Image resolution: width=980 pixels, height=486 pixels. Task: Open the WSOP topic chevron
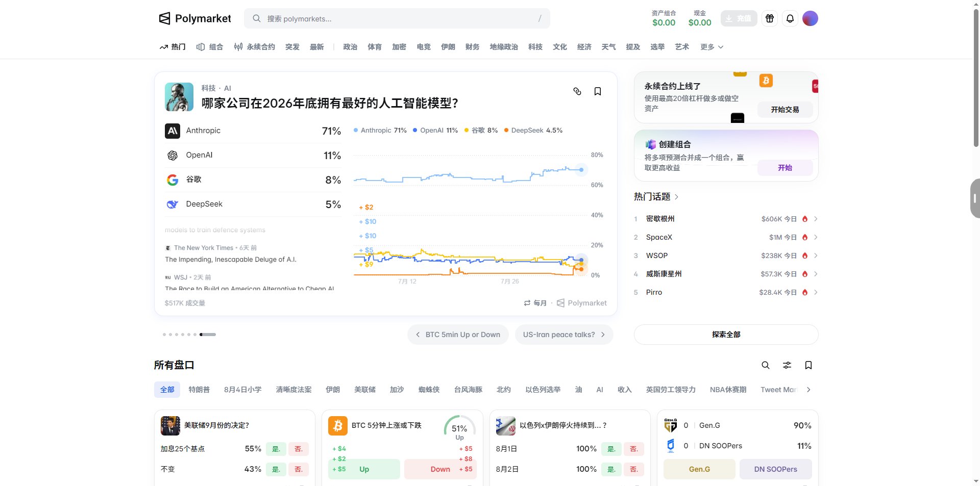(816, 255)
